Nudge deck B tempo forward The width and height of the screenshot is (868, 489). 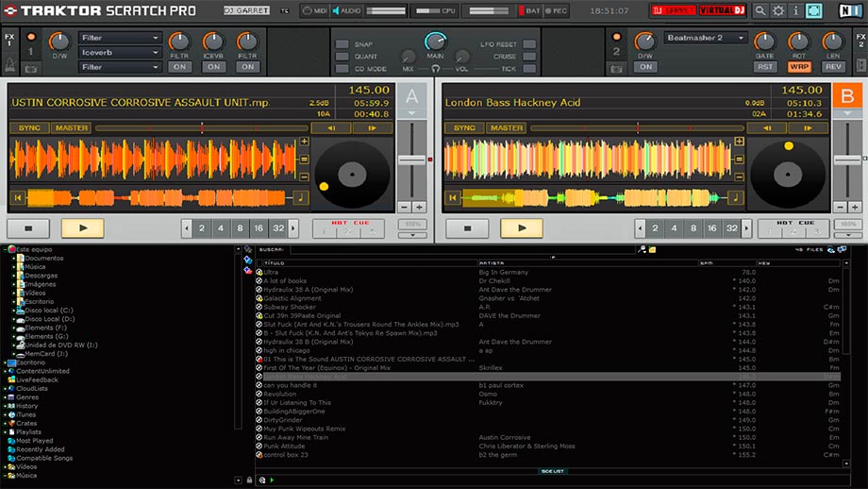click(809, 128)
